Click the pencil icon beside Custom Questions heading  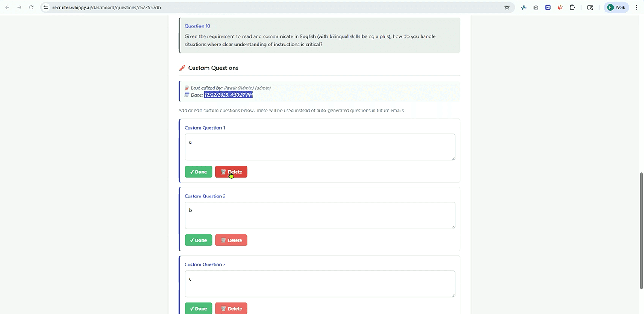pyautogui.click(x=182, y=67)
